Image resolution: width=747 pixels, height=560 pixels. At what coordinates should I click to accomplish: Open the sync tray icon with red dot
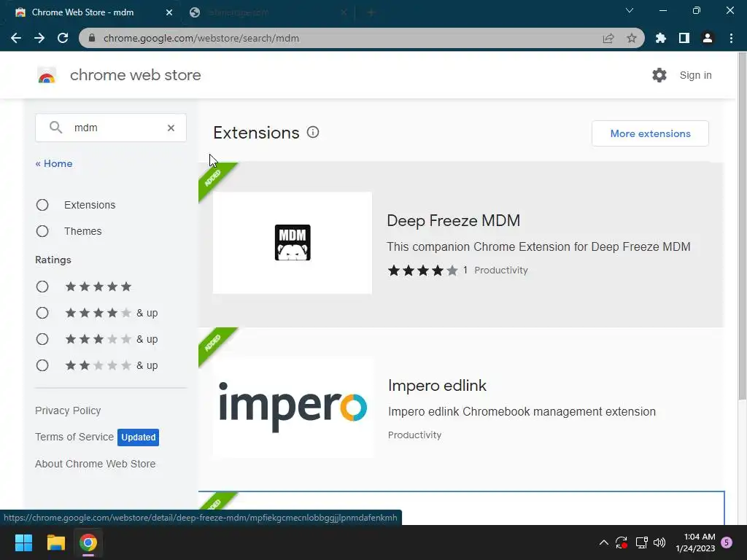(622, 542)
